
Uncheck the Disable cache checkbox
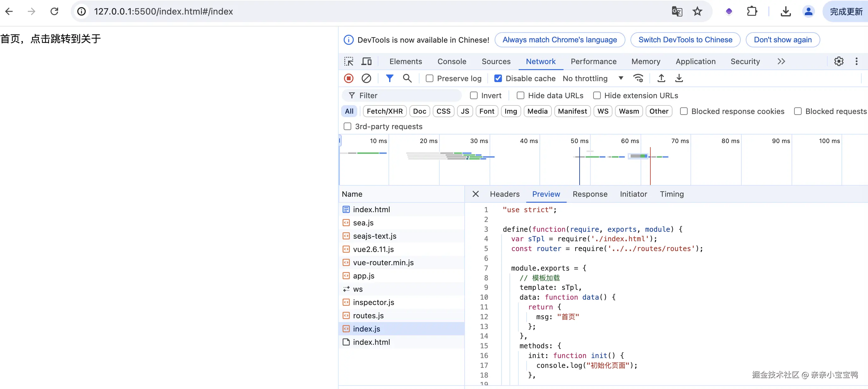pyautogui.click(x=498, y=79)
